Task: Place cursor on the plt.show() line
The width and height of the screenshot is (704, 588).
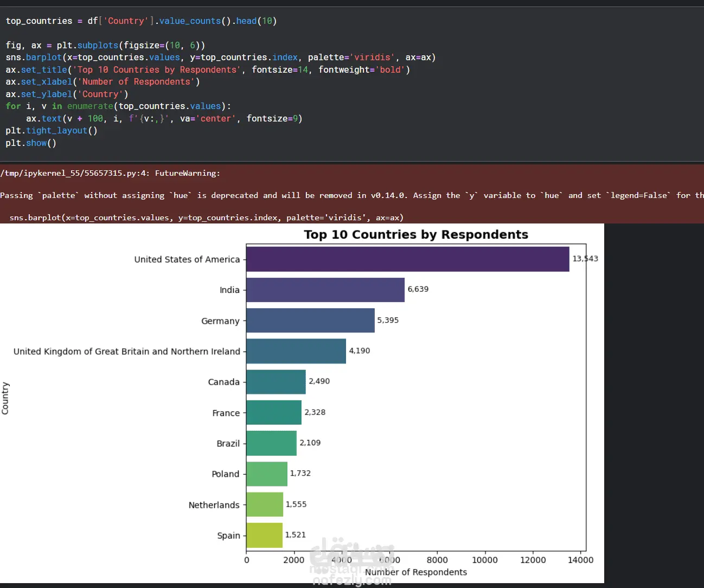Action: [31, 143]
